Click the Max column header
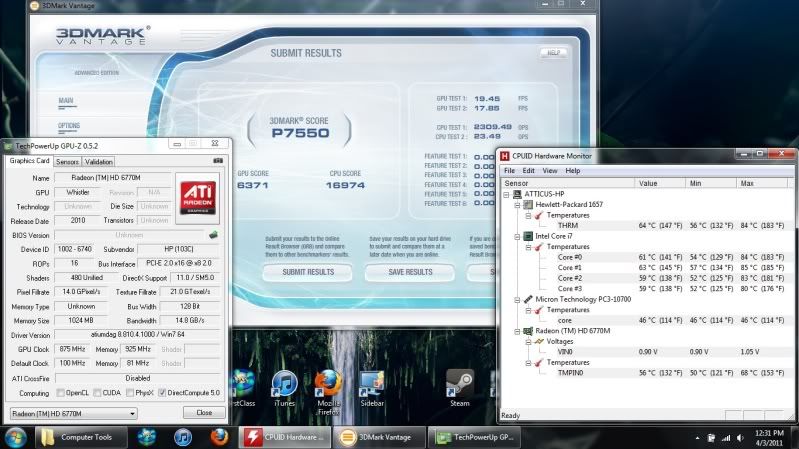799x449 pixels. click(762, 183)
